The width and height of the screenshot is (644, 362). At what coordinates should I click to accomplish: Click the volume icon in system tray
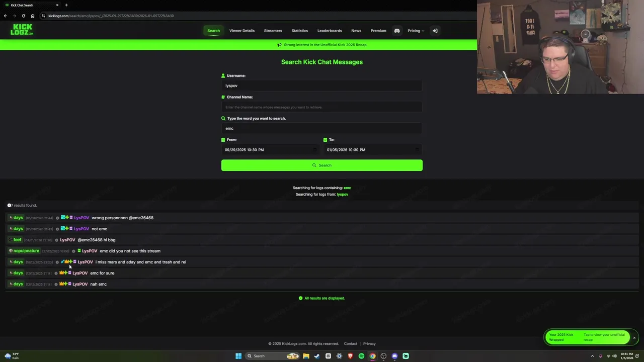[x=614, y=356]
